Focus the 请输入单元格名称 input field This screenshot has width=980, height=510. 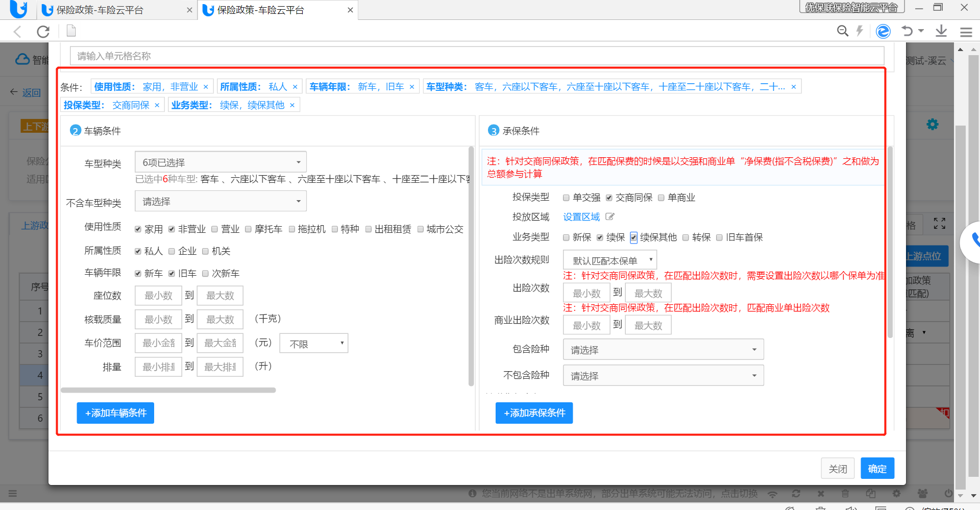(477, 56)
